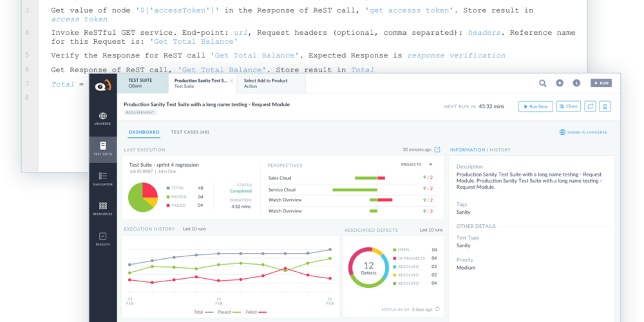This screenshot has width=644, height=322.
Task: Expand the Projects dropdown in Perspectives
Action: click(x=431, y=165)
